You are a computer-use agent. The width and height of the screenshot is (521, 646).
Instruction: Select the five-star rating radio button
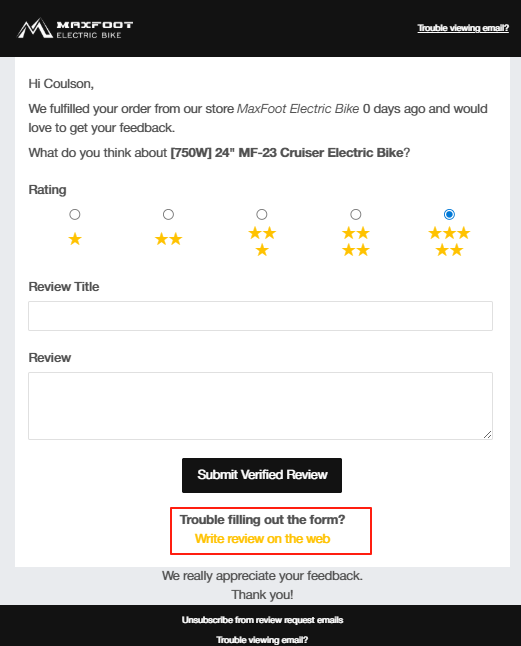click(x=449, y=214)
